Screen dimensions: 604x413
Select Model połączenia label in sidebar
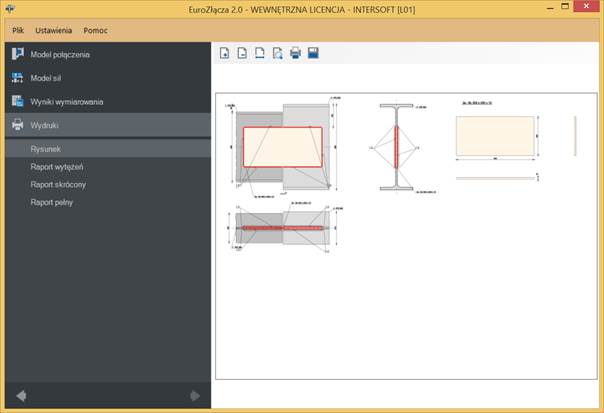click(x=60, y=55)
